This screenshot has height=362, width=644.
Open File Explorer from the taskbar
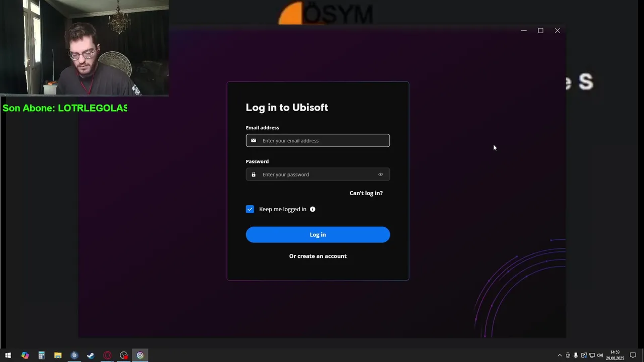(58, 355)
